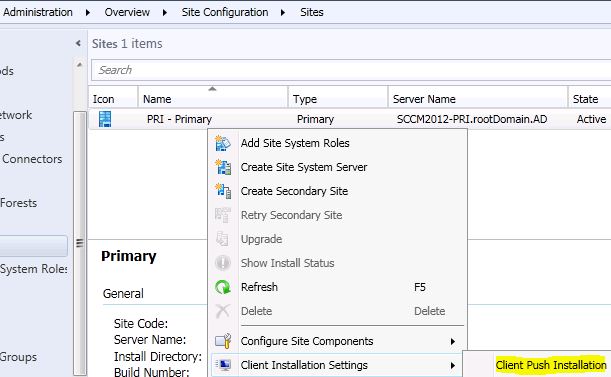611x377 pixels.
Task: Click the Create Secondary Site icon
Action: [223, 191]
